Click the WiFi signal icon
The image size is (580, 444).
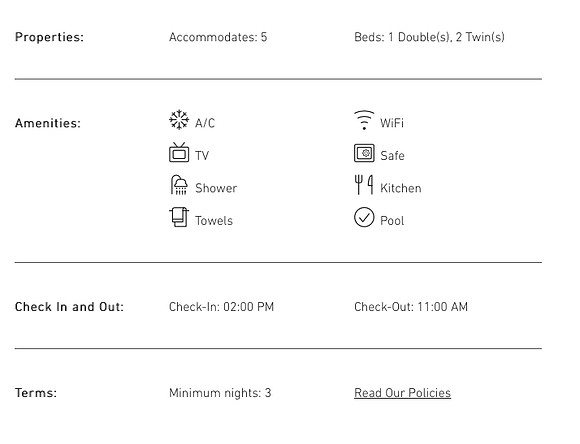(364, 120)
